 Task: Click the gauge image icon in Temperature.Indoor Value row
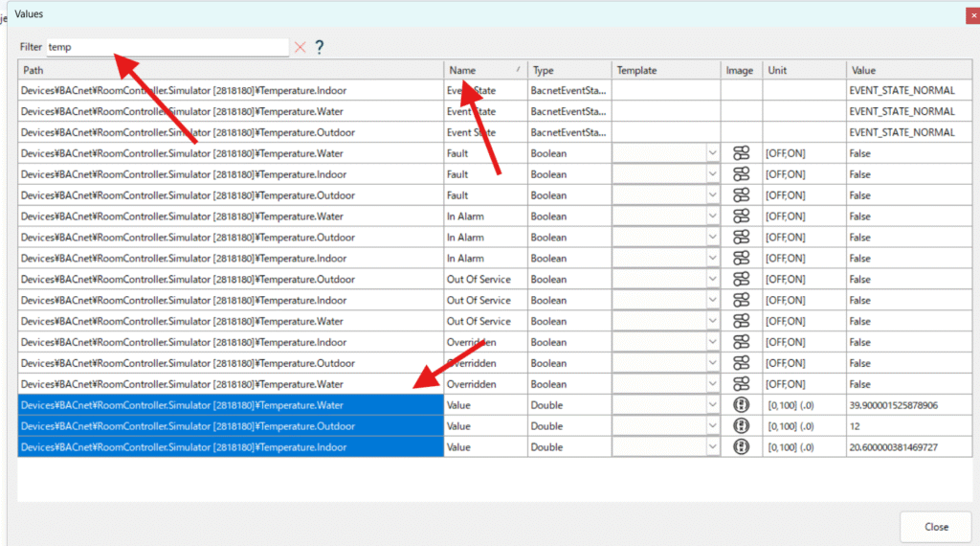click(x=741, y=447)
